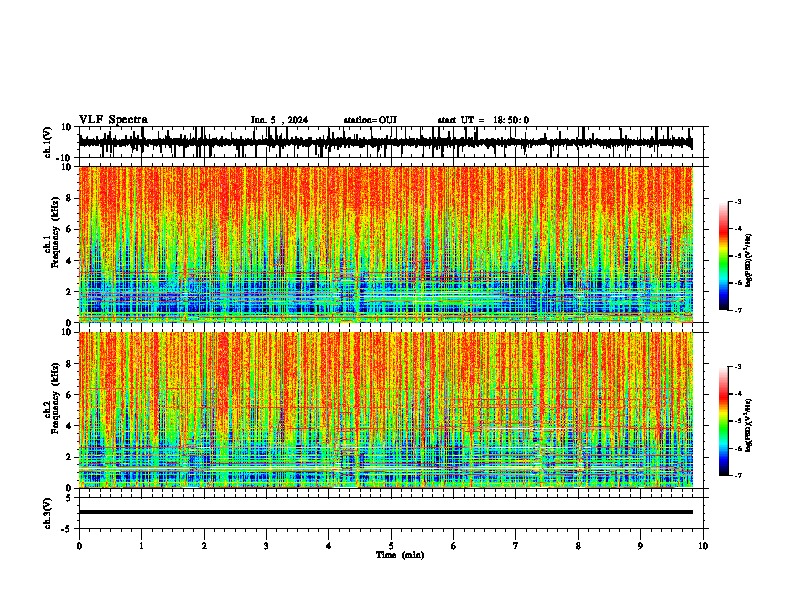Click the "VLF Spectra" plot title
Screen dimensions: 792x612
click(113, 120)
